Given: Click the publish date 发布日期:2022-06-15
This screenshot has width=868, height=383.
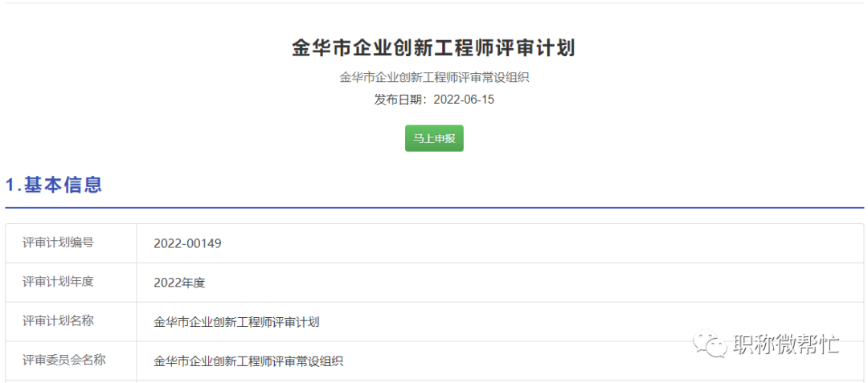Looking at the screenshot, I should pyautogui.click(x=434, y=100).
